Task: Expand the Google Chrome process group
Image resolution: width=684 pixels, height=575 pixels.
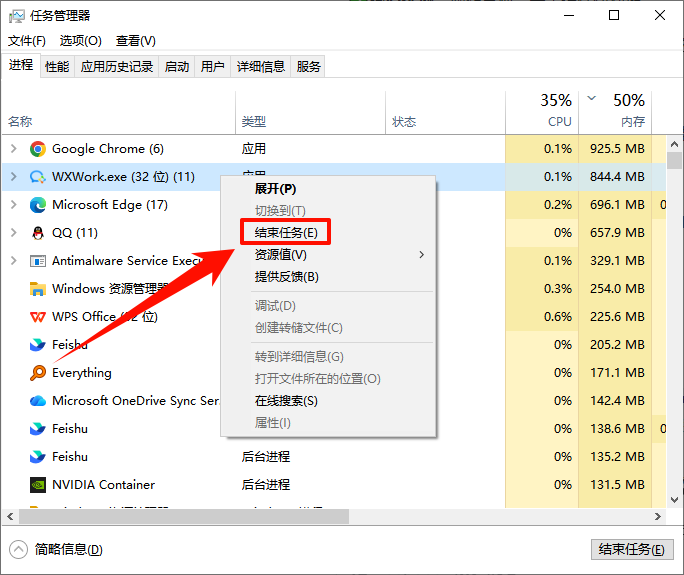Action: coord(14,149)
